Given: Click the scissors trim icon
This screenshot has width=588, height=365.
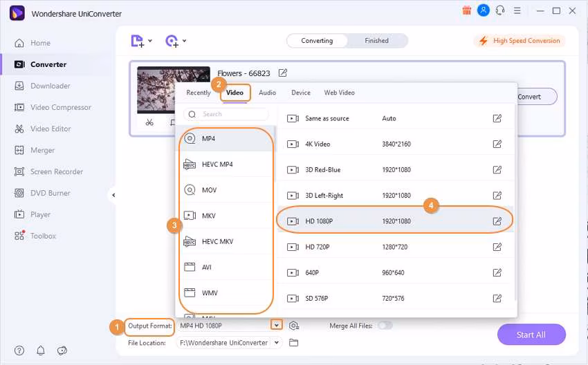Looking at the screenshot, I should (149, 122).
